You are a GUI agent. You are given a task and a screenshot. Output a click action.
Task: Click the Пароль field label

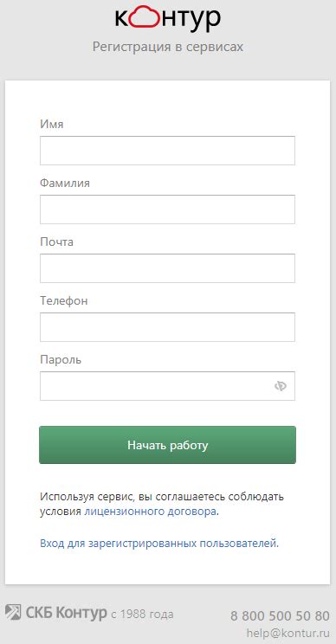pyautogui.click(x=61, y=360)
